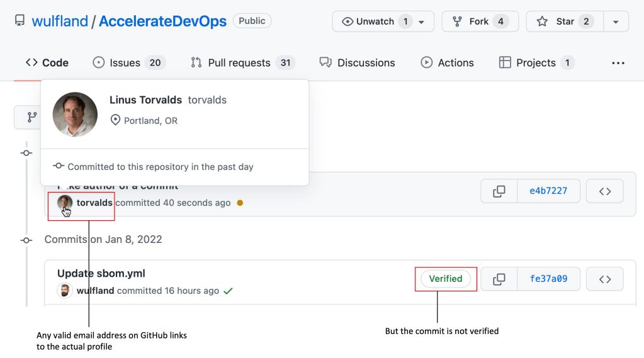Open the Pull requests tab
Image resolution: width=644 pixels, height=358 pixels.
pyautogui.click(x=242, y=63)
